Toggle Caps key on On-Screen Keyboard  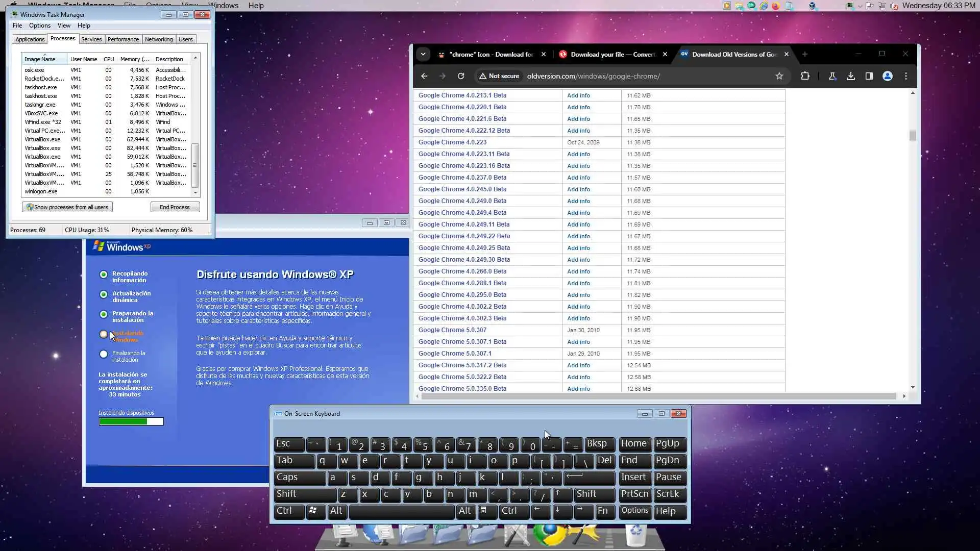pos(299,478)
